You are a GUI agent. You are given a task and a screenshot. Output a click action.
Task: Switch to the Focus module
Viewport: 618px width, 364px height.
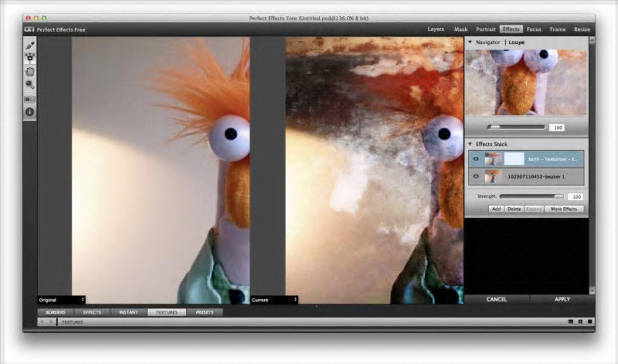[x=534, y=29]
